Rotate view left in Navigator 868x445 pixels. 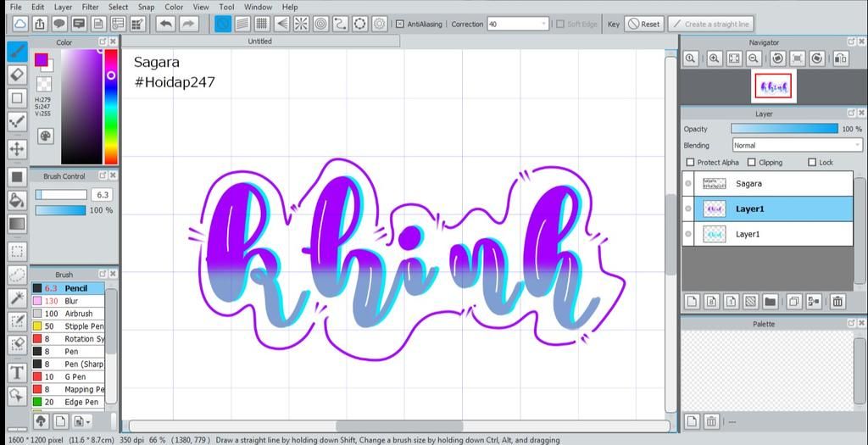(x=778, y=58)
